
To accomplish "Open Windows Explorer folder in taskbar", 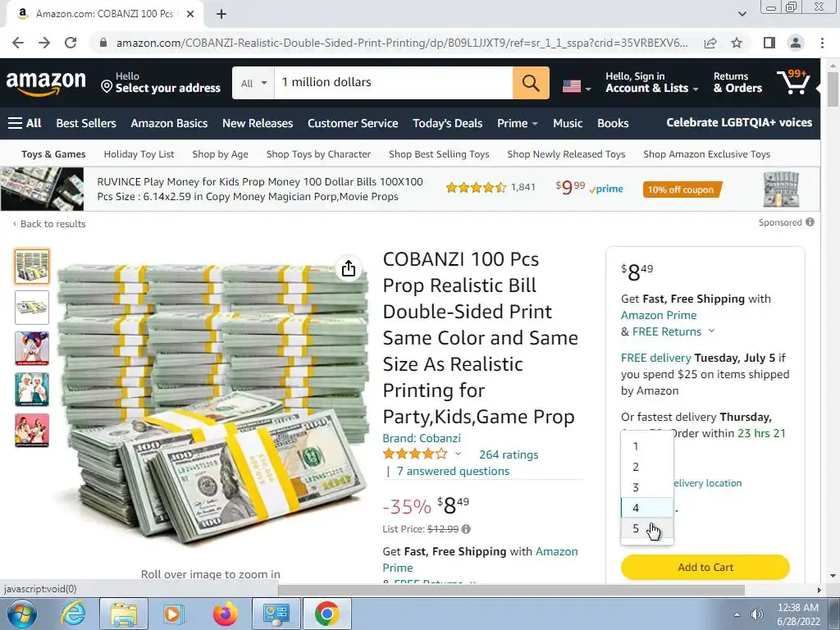I will (x=123, y=614).
